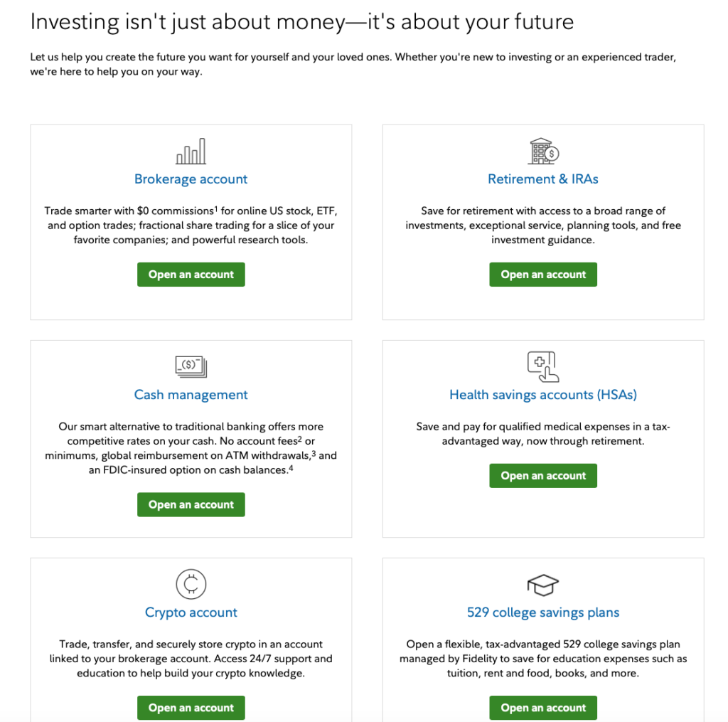This screenshot has height=722, width=728.
Task: Click the building Retirement & IRAs icon
Action: pos(544,151)
